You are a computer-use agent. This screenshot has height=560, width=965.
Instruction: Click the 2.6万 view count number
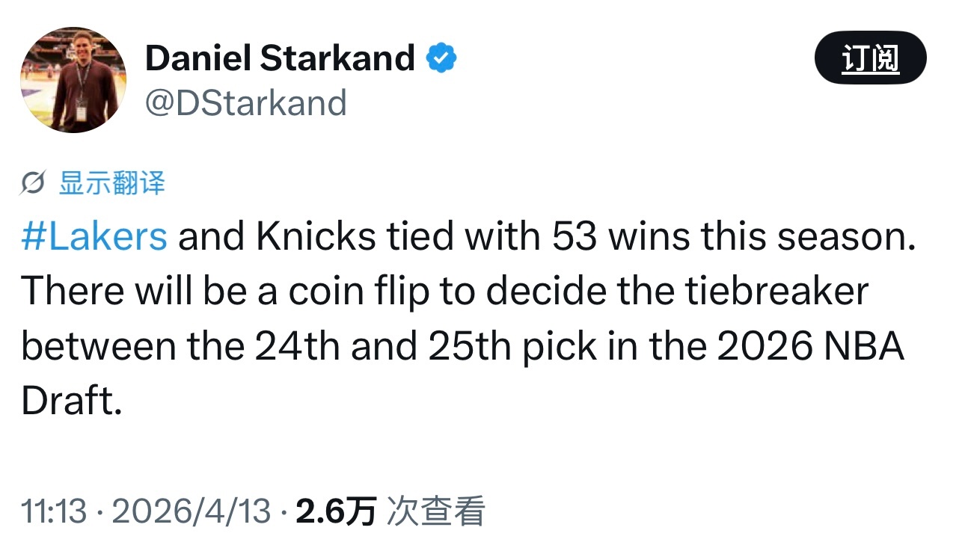pos(336,511)
